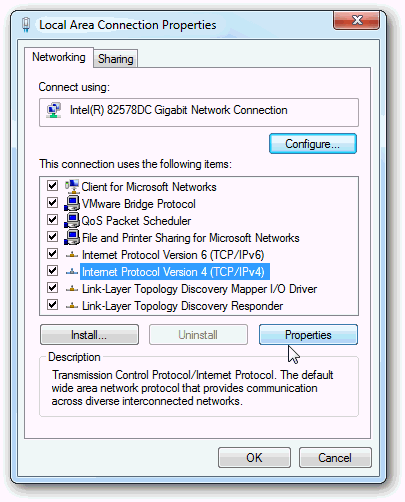
Task: Open the Configure adapter dialog
Action: click(x=313, y=144)
